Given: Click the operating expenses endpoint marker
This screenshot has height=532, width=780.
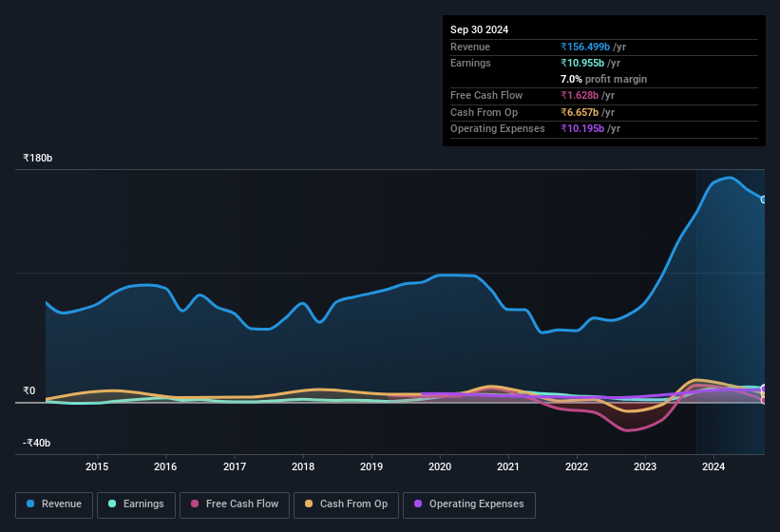Looking at the screenshot, I should pyautogui.click(x=764, y=389).
